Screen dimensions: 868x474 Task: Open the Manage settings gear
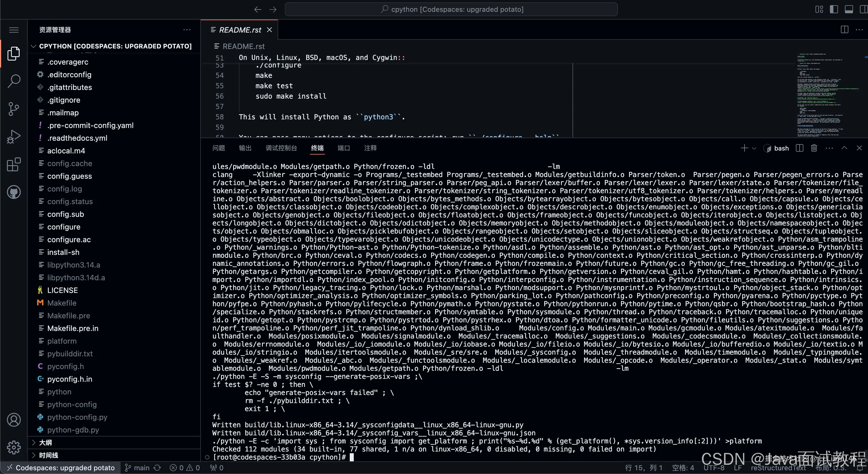click(14, 447)
